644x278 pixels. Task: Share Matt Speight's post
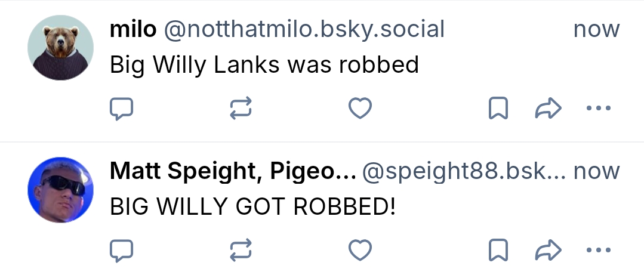(548, 251)
